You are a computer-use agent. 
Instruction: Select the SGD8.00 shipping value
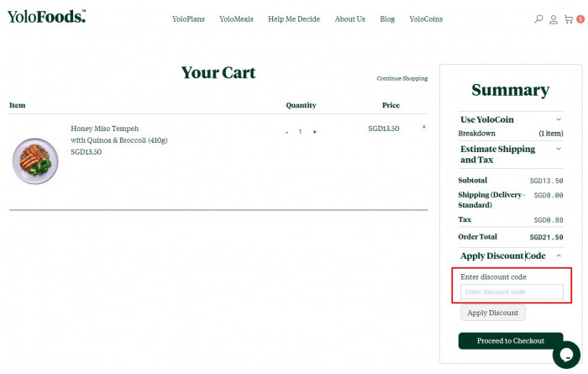549,196
